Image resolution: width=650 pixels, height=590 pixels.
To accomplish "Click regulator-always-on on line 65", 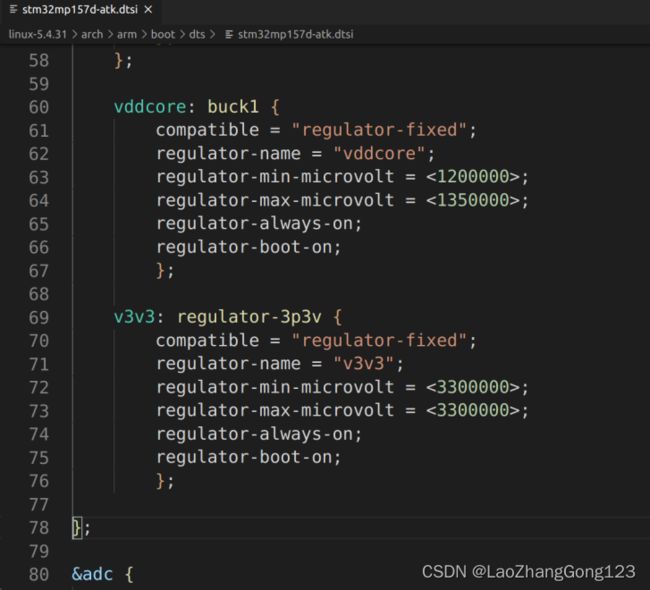I will [255, 224].
